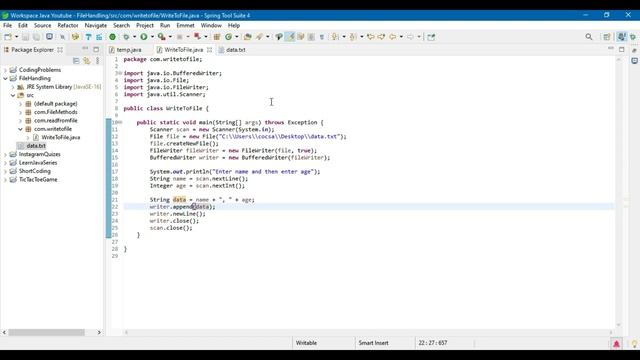
Task: Click the Back navigation arrow icon
Action: (393, 37)
